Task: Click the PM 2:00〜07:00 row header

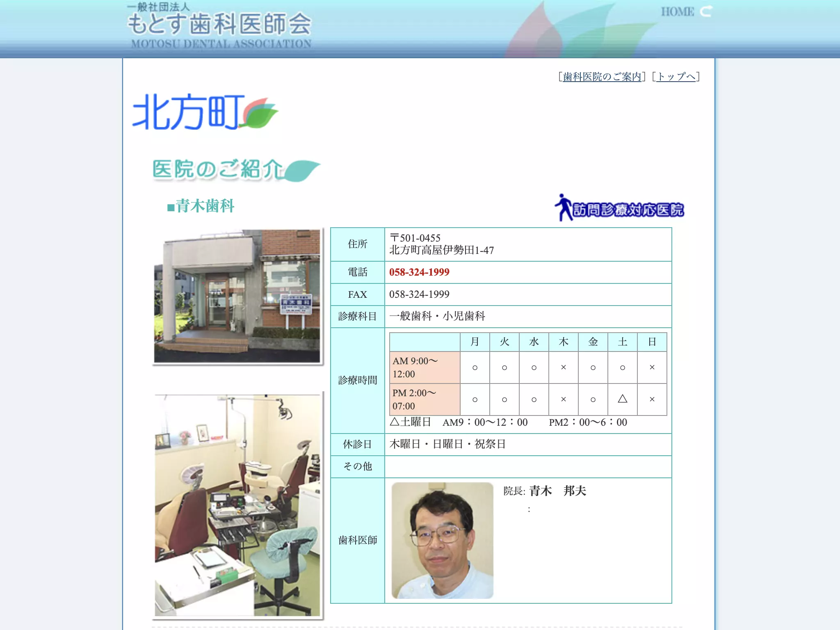Action: coord(425,399)
